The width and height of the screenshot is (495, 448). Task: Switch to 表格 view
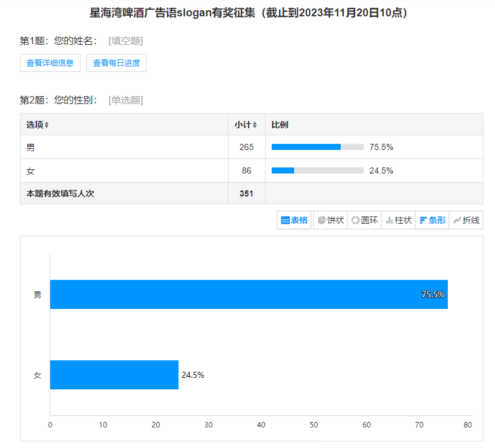[294, 220]
